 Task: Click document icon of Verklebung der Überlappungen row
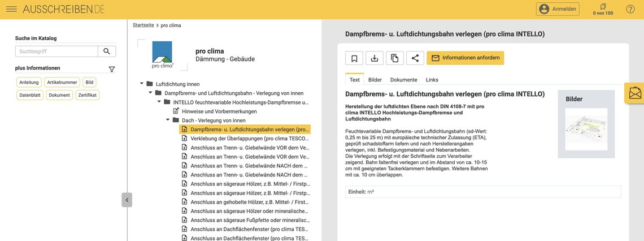(184, 139)
